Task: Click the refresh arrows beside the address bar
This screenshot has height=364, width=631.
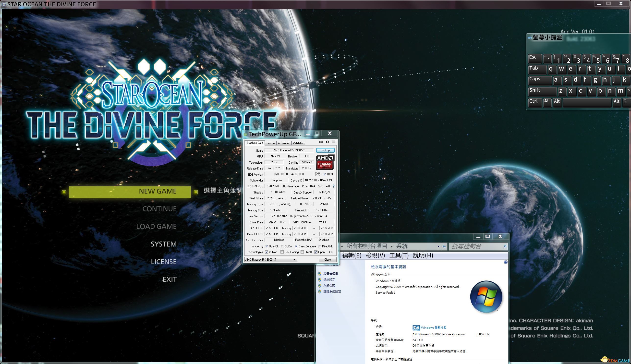Action: 444,246
